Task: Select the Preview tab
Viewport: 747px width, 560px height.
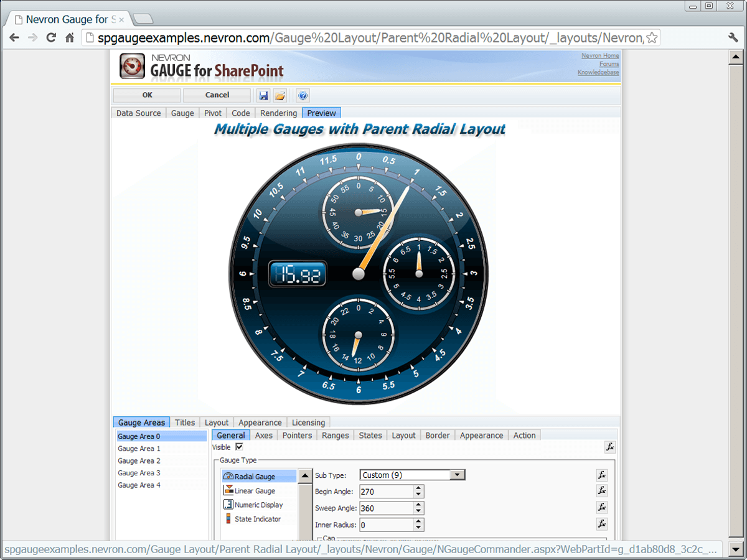Action: [322, 113]
